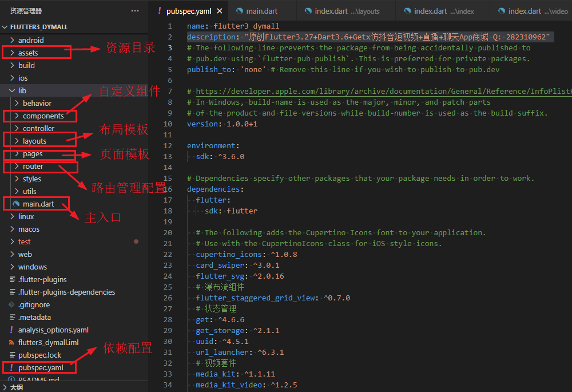Expand the linux folder
The height and width of the screenshot is (392, 572).
click(12, 216)
